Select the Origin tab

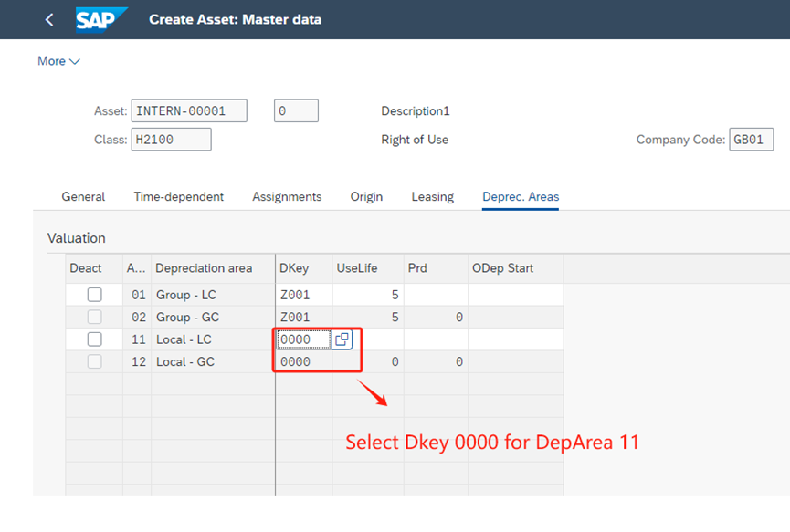(x=366, y=196)
